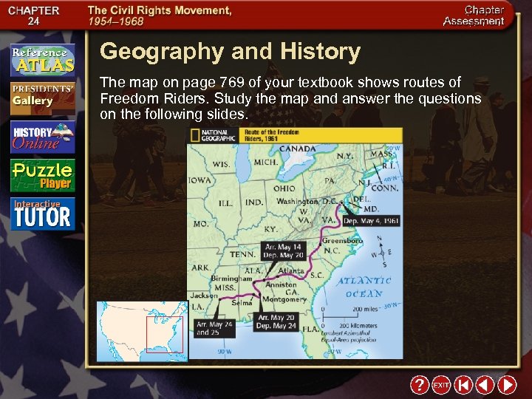
Task: Launch History Online
Action: 43,137
